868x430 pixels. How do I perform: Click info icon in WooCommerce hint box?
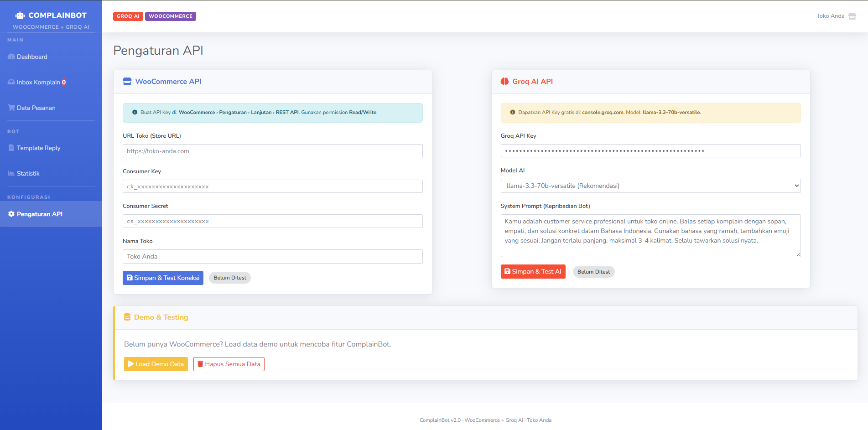pos(135,112)
